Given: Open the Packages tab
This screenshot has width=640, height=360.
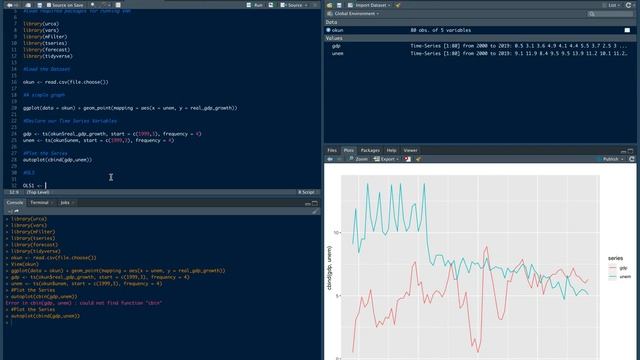Looking at the screenshot, I should tap(370, 150).
